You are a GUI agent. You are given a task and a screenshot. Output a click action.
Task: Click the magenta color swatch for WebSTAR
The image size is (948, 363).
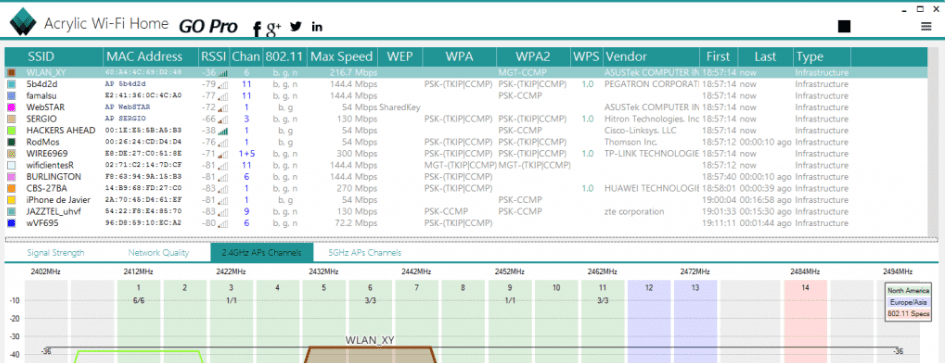pyautogui.click(x=11, y=108)
